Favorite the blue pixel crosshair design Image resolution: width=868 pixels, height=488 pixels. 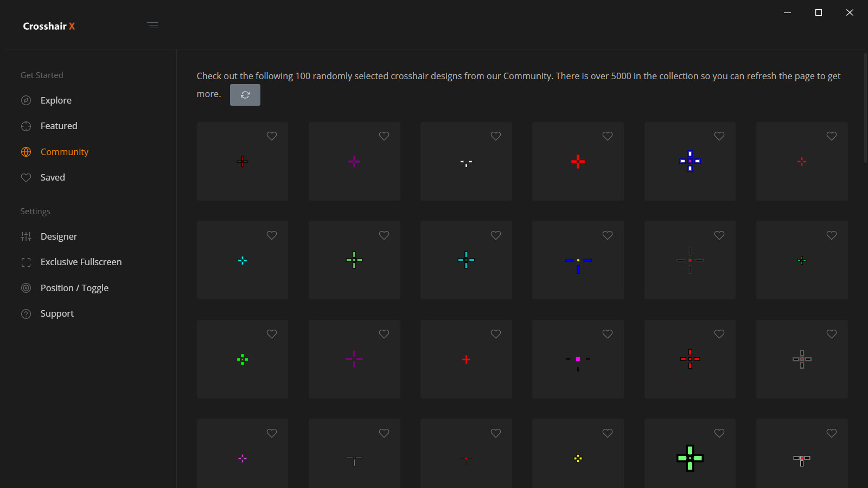[719, 136]
